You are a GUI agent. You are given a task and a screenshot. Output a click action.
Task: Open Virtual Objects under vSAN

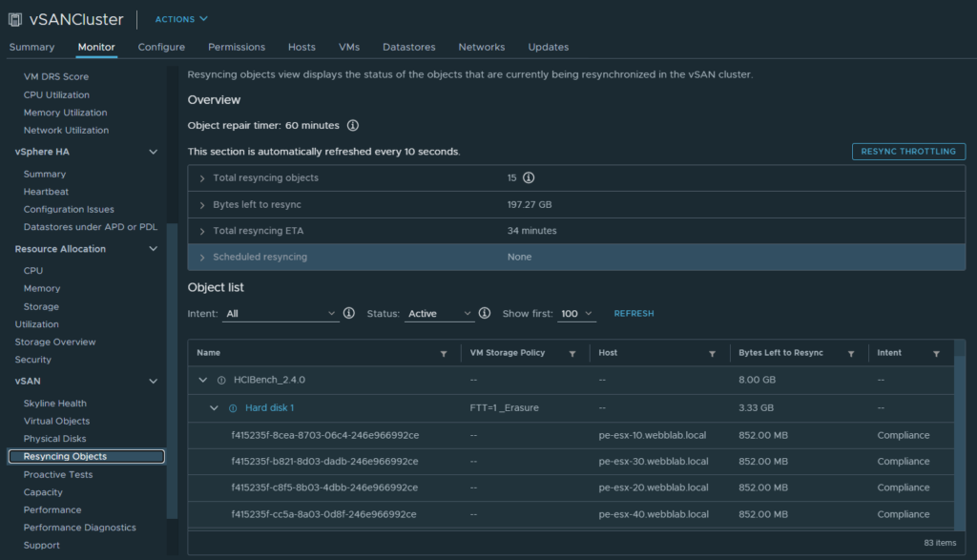[x=56, y=421]
